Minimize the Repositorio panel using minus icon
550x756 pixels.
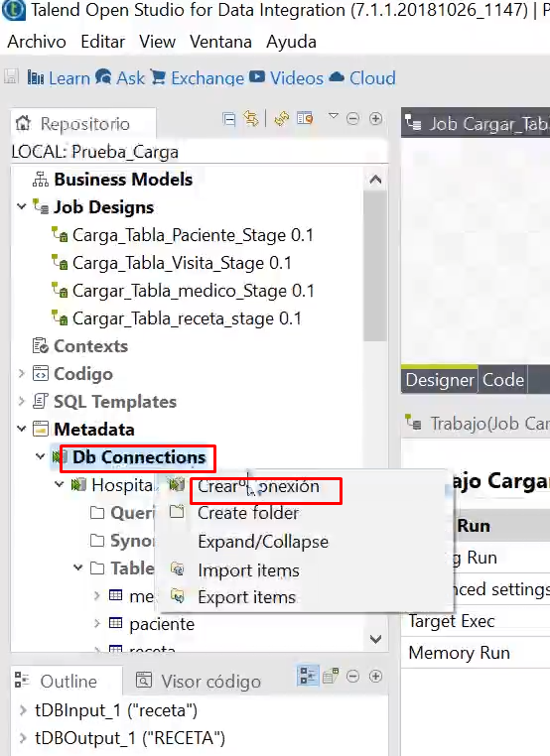353,119
